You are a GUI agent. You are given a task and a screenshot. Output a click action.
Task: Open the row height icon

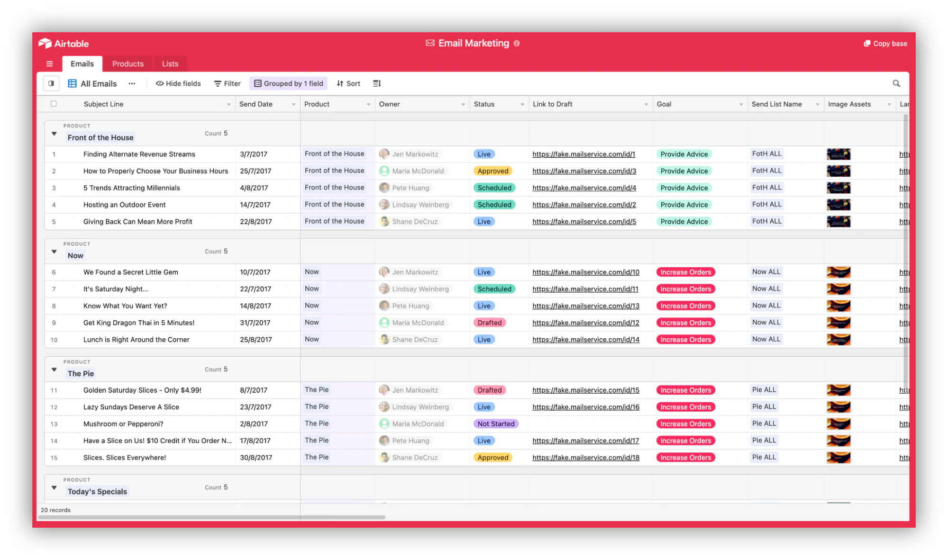[377, 83]
